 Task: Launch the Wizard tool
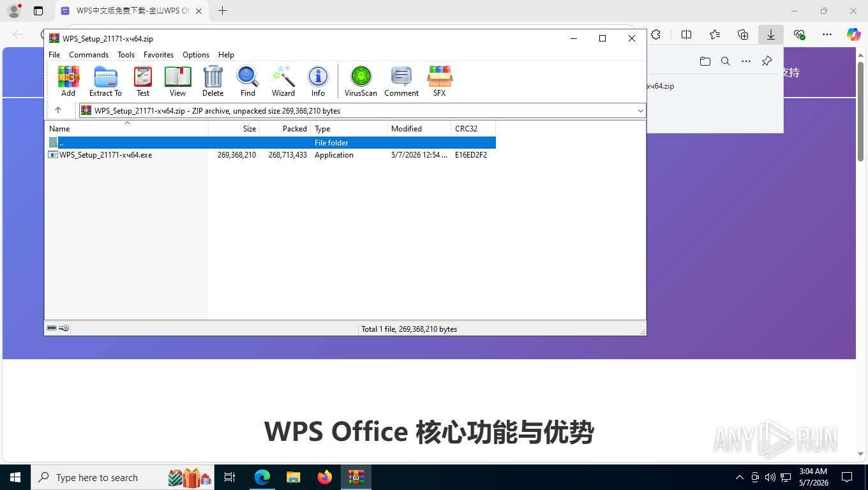tap(283, 81)
